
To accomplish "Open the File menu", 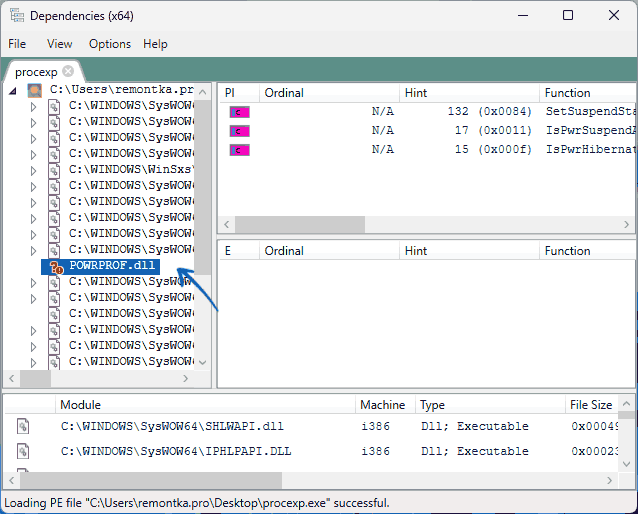I will (x=17, y=44).
